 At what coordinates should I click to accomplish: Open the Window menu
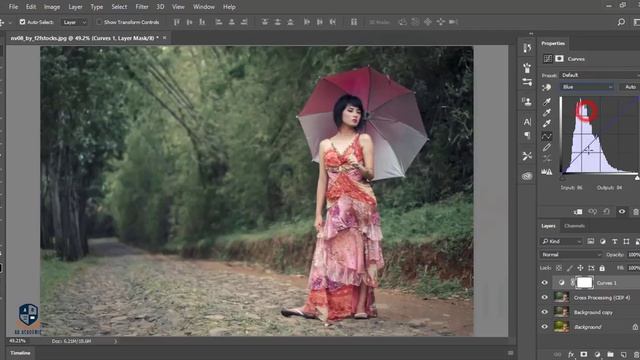tap(204, 7)
